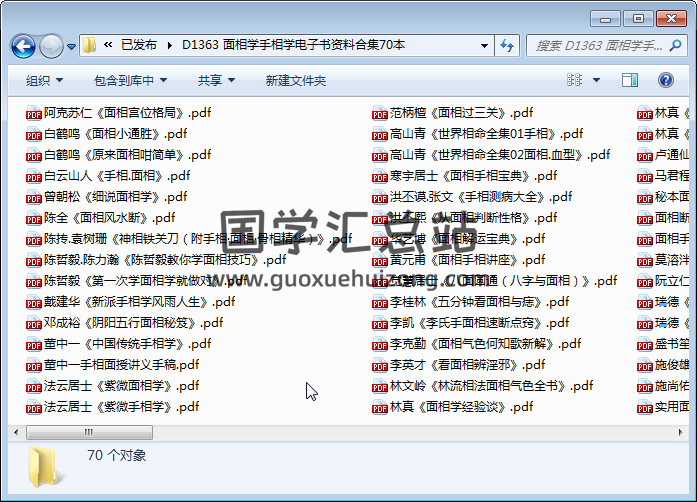Select PDF icon of 高山青《世界相命全集02面相.血型》

point(380,155)
